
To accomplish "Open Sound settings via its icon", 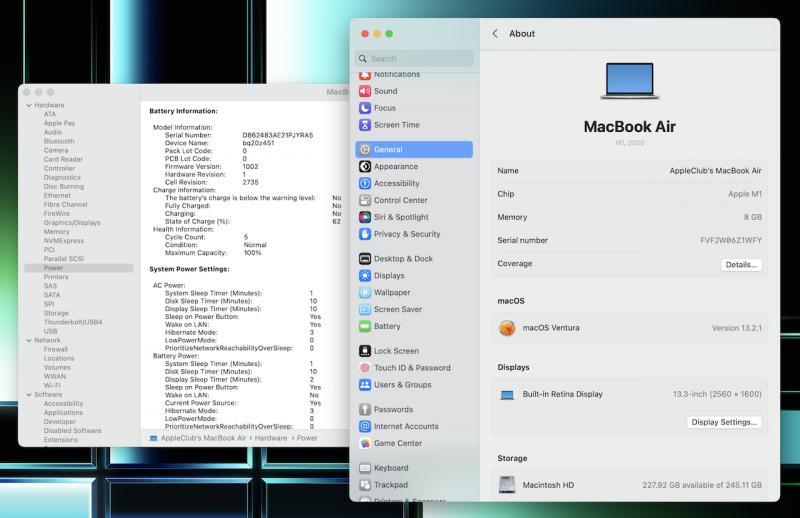I will (x=365, y=91).
